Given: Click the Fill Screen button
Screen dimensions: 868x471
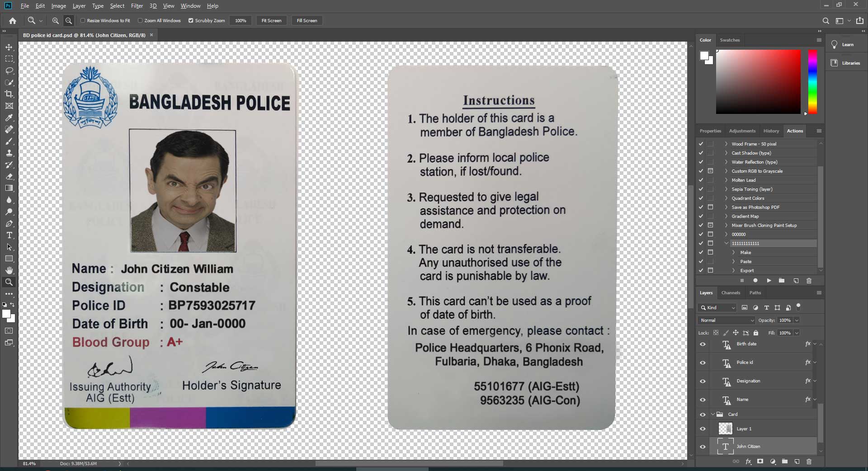Looking at the screenshot, I should point(307,21).
